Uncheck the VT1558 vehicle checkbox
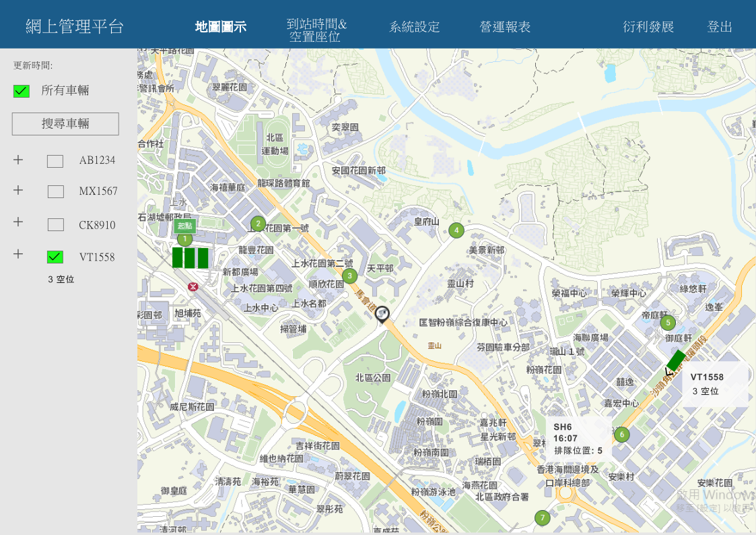Image resolution: width=756 pixels, height=535 pixels. pyautogui.click(x=55, y=257)
